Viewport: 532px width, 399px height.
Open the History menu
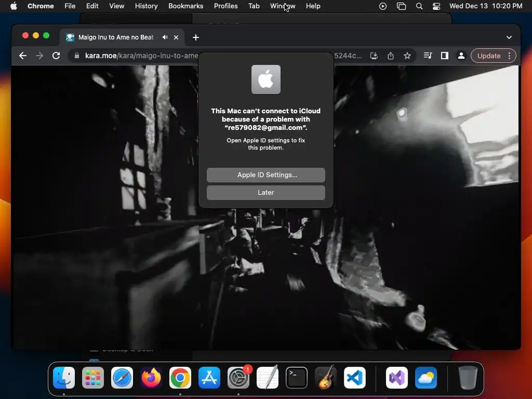pos(146,6)
